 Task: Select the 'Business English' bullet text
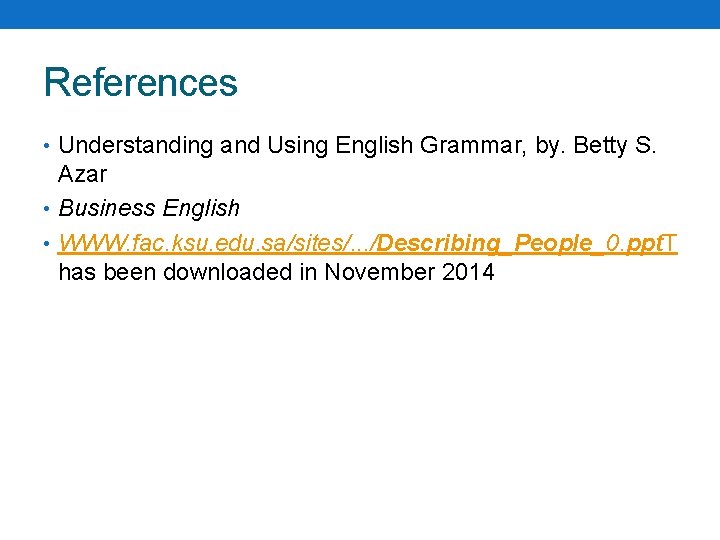tap(149, 209)
